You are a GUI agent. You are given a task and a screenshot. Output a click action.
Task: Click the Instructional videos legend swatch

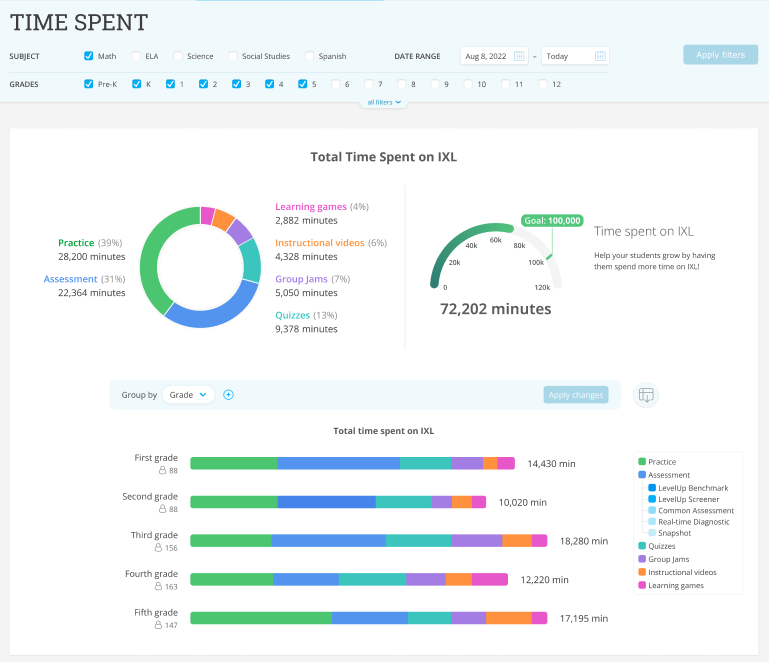tap(642, 572)
